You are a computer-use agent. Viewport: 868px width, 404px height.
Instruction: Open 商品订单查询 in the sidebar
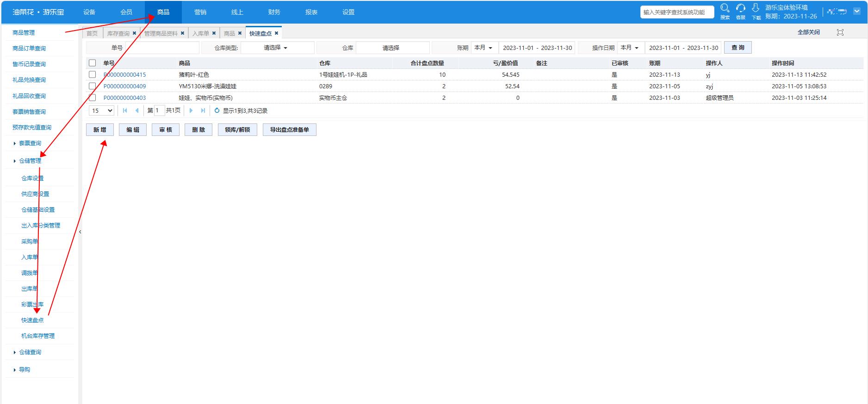pos(29,49)
